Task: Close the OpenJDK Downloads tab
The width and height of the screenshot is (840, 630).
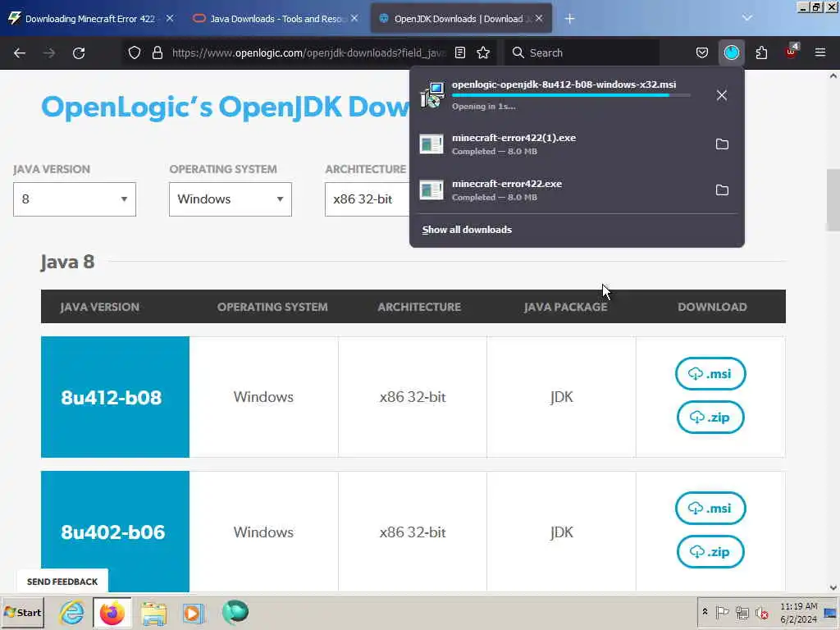Action: coord(539,18)
